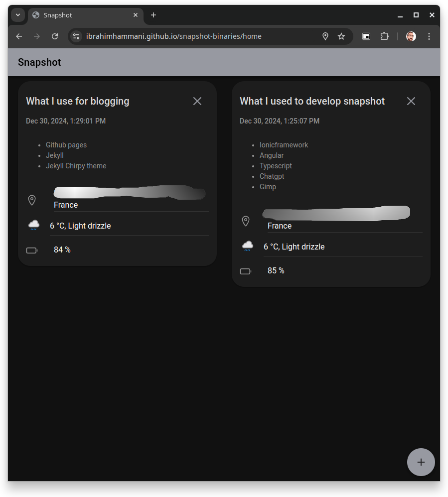
Task: Close the 'What I used to develop snapshot' card
Action: [x=411, y=101]
